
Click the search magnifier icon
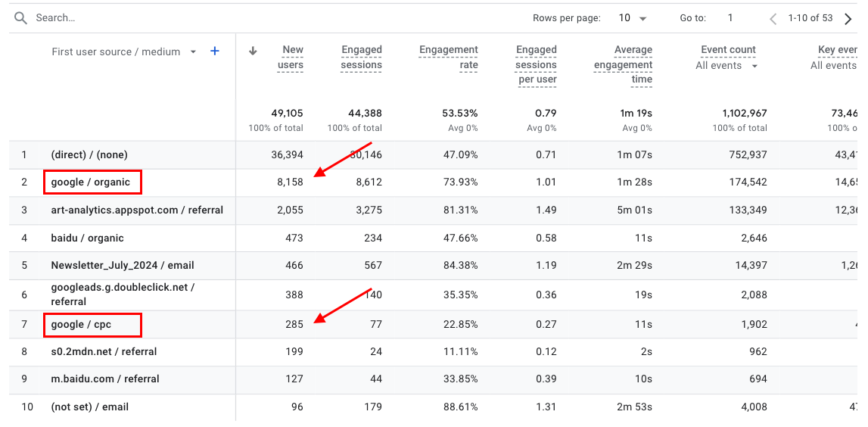(20, 17)
